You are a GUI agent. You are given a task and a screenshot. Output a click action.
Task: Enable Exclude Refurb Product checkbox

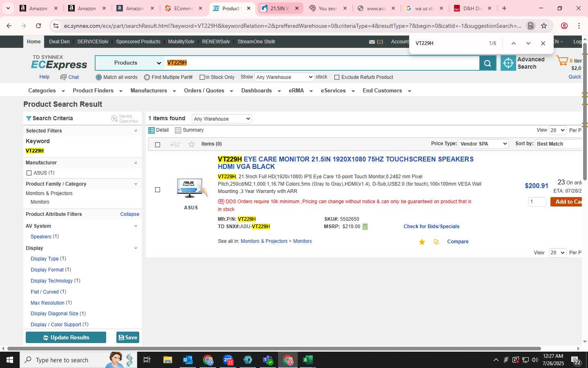(x=337, y=77)
